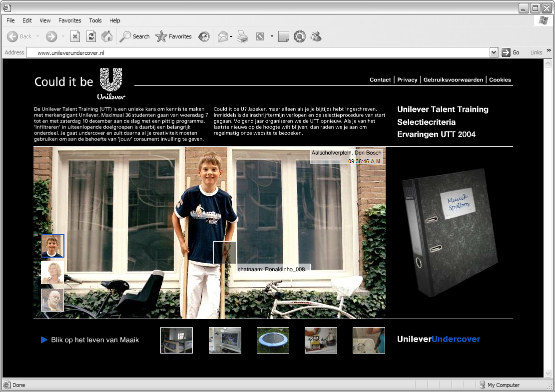Click the scrollbar down arrow

point(548,373)
